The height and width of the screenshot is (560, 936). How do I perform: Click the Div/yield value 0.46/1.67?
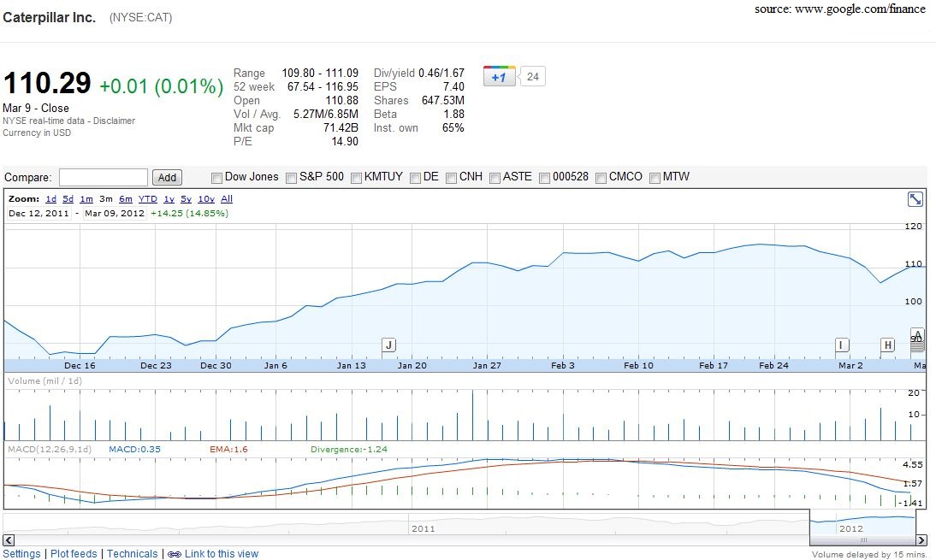(x=441, y=73)
